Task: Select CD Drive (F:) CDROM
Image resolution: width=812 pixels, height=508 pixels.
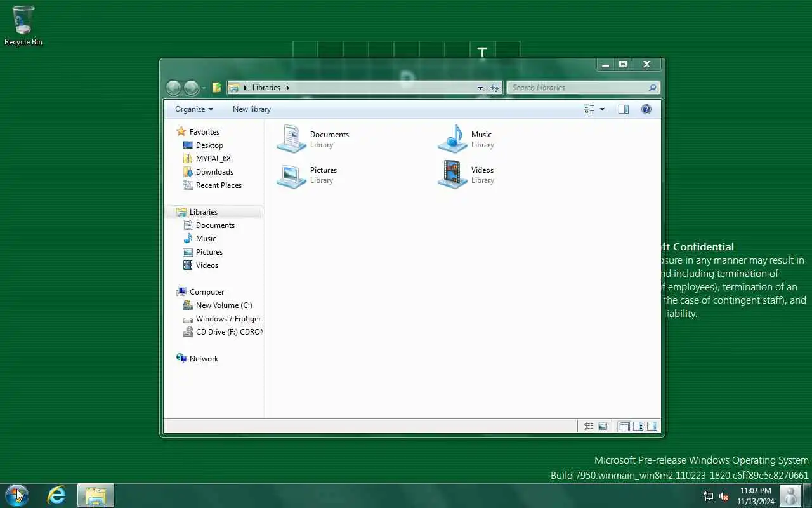Action: pyautogui.click(x=222, y=331)
